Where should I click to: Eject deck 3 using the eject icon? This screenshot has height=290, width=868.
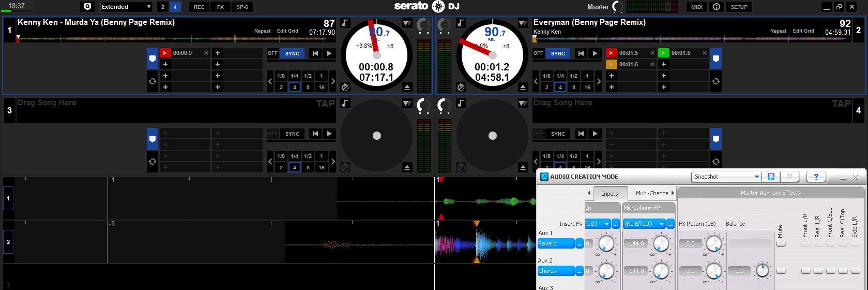tap(407, 167)
